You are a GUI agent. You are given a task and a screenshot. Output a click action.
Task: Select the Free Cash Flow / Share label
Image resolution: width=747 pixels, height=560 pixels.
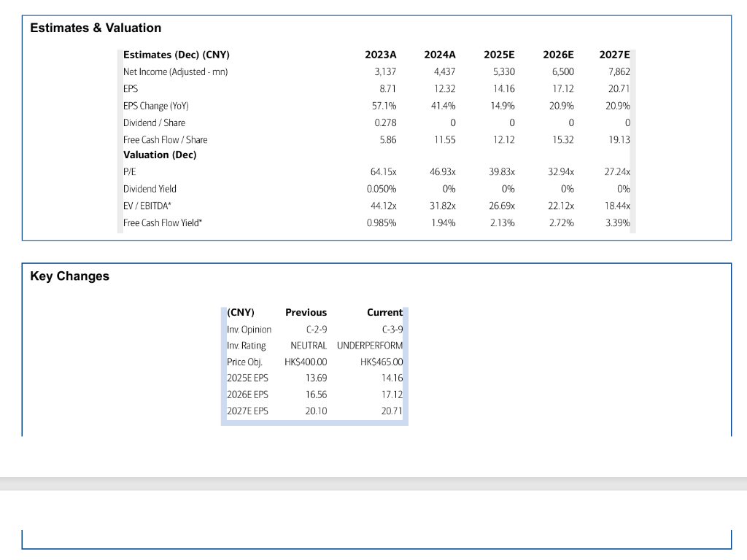pyautogui.click(x=166, y=139)
